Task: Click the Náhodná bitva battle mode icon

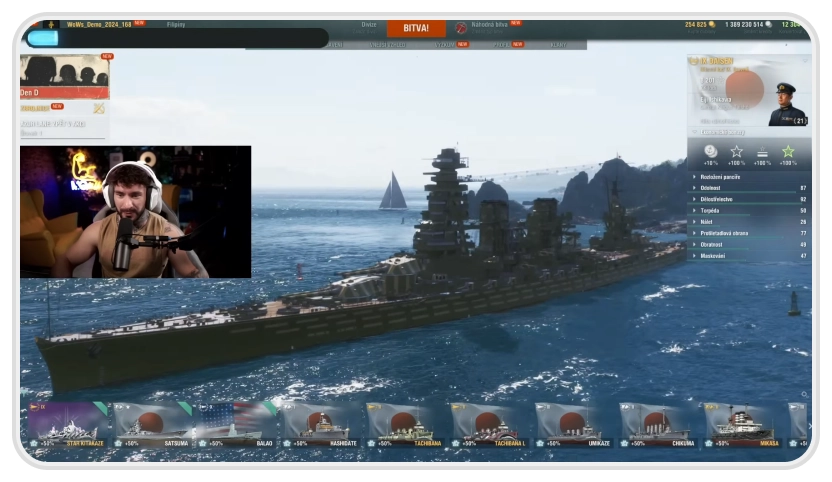Action: tap(461, 28)
